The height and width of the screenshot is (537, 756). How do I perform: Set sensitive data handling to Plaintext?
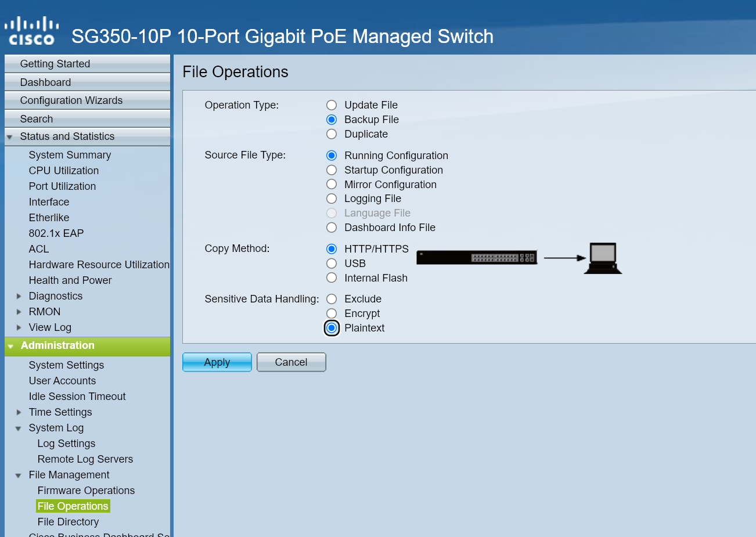[332, 328]
